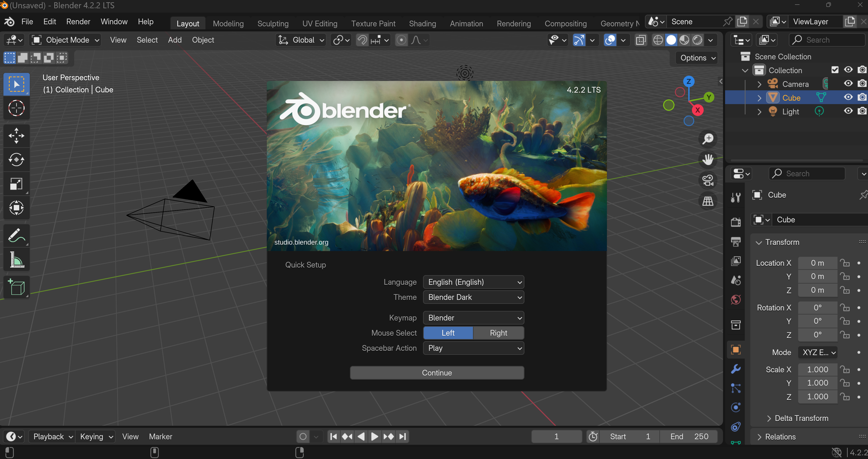Select the Move tool
The height and width of the screenshot is (459, 868).
pos(16,136)
